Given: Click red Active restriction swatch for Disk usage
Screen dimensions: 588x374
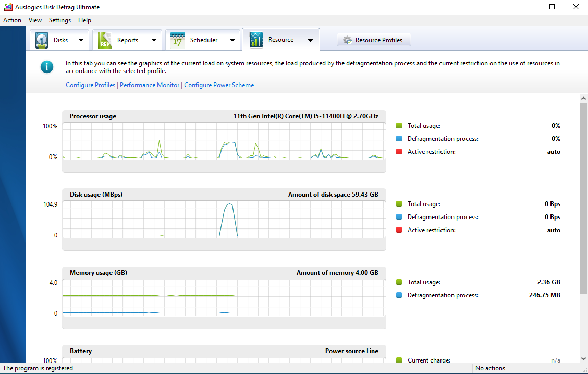Looking at the screenshot, I should 399,230.
